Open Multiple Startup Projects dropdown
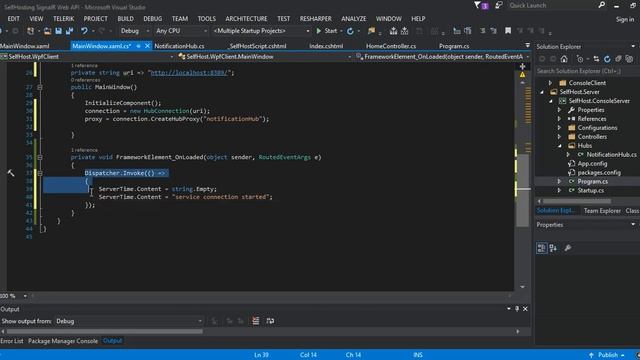Image resolution: width=640 pixels, height=360 pixels. click(x=261, y=31)
